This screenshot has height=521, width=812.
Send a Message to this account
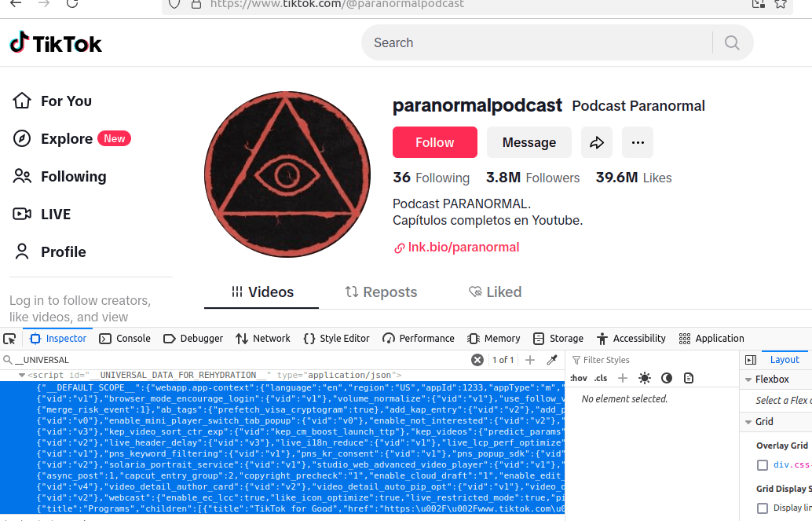(x=529, y=142)
